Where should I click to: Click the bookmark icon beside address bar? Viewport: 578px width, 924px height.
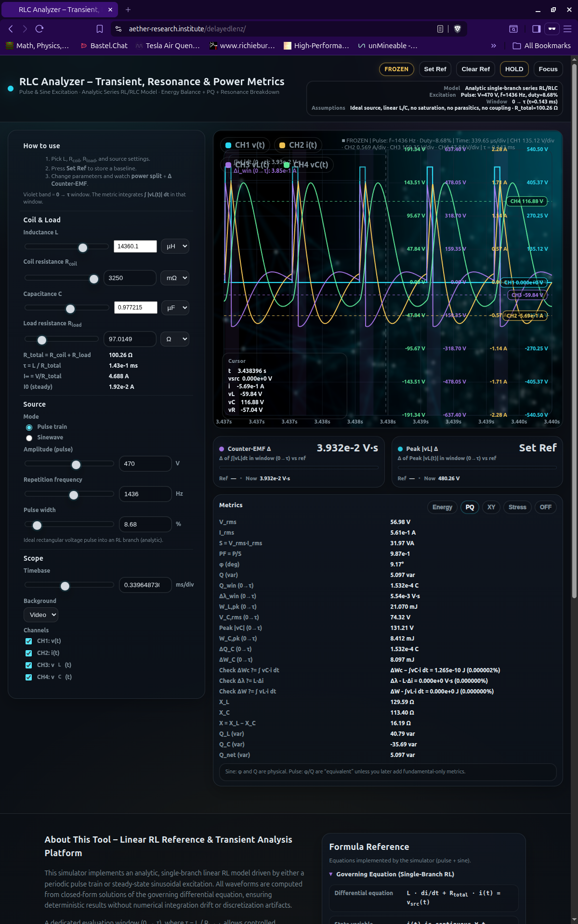[x=100, y=29]
